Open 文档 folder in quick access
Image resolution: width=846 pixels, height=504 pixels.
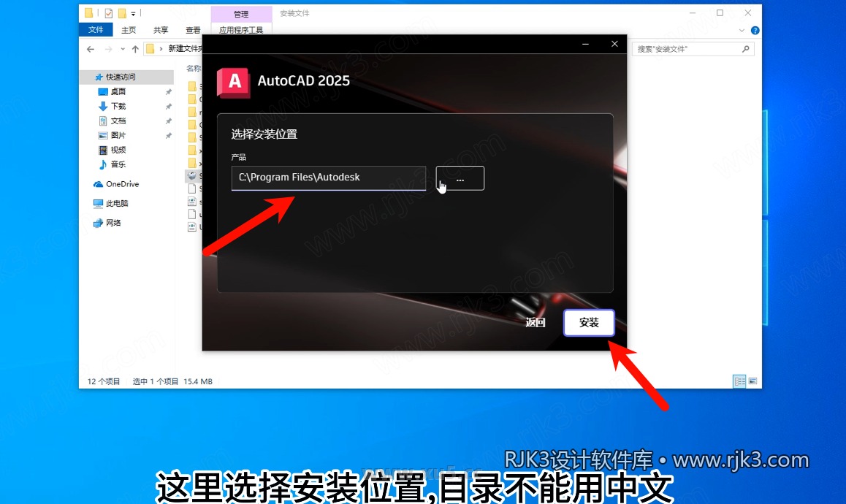click(118, 121)
